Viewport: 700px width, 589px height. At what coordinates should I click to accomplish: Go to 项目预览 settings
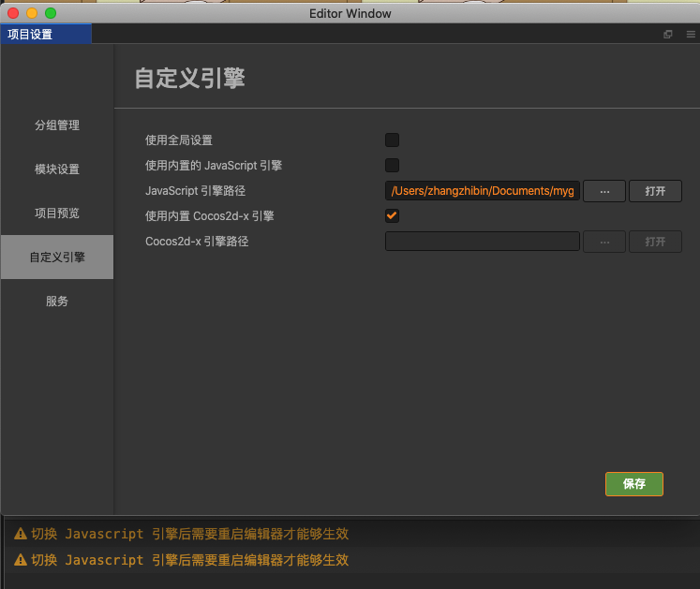pyautogui.click(x=57, y=214)
